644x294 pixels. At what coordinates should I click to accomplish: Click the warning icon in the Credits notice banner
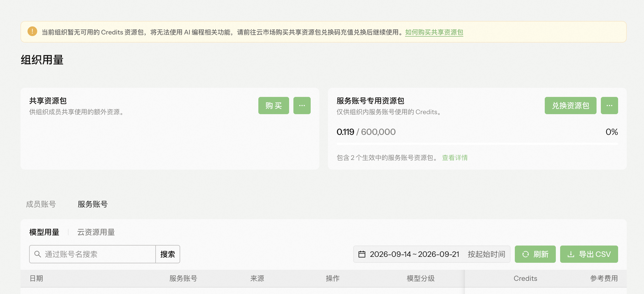pyautogui.click(x=32, y=31)
